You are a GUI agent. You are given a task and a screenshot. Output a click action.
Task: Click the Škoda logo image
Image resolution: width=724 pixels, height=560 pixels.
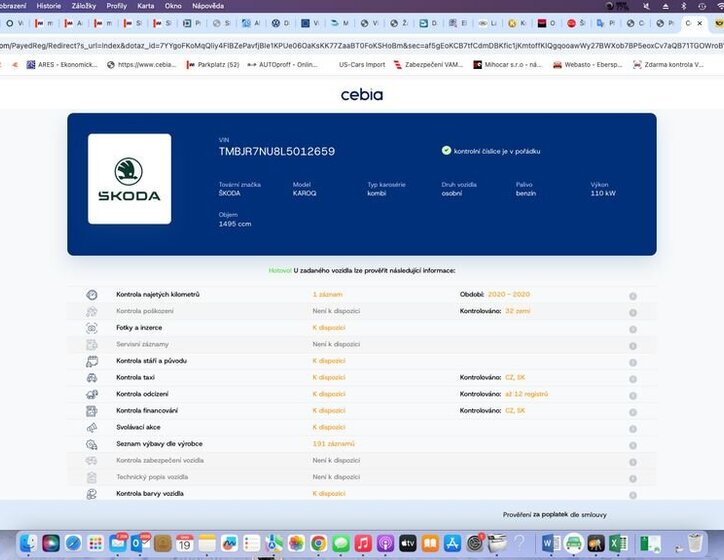(129, 179)
